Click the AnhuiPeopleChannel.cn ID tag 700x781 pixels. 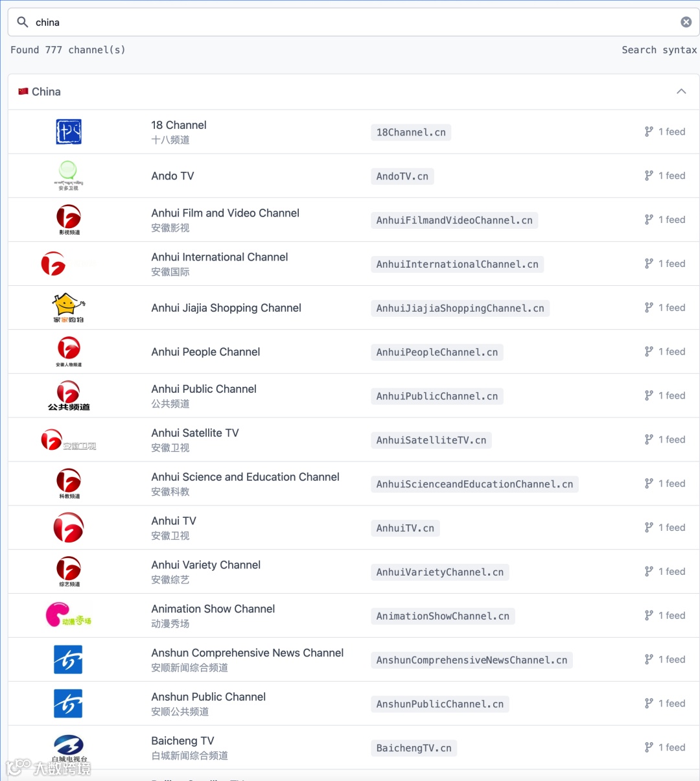pos(437,353)
